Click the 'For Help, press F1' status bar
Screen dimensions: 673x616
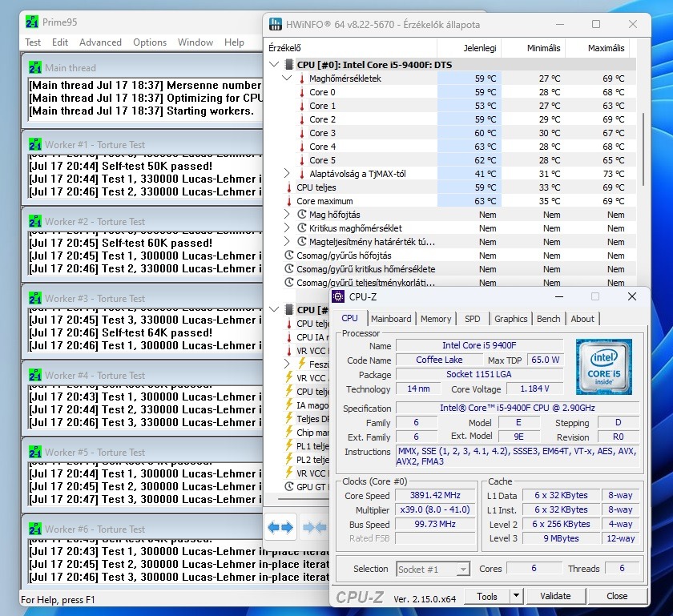tap(58, 600)
